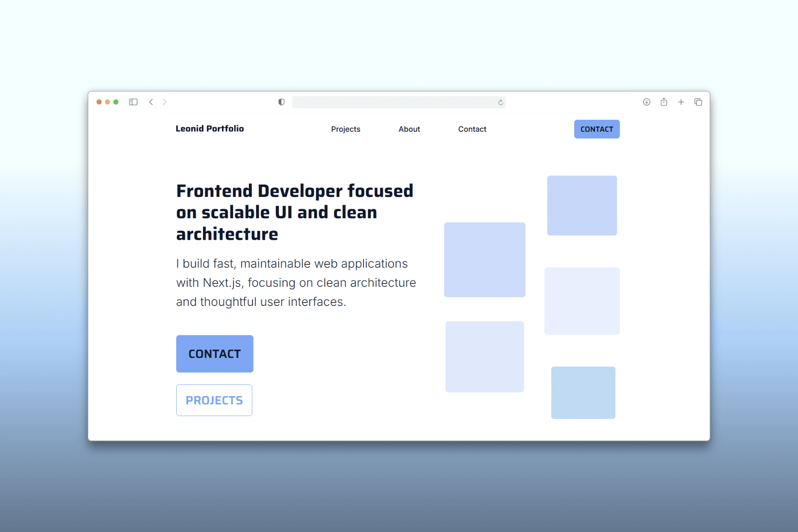Click the Leonid Portfolio logo
This screenshot has width=798, height=532.
(x=209, y=129)
